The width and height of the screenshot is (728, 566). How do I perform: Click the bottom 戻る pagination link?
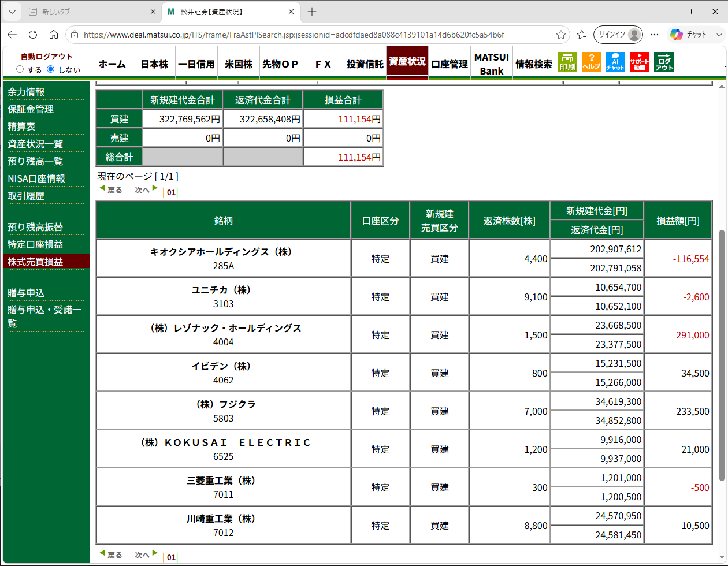point(110,554)
